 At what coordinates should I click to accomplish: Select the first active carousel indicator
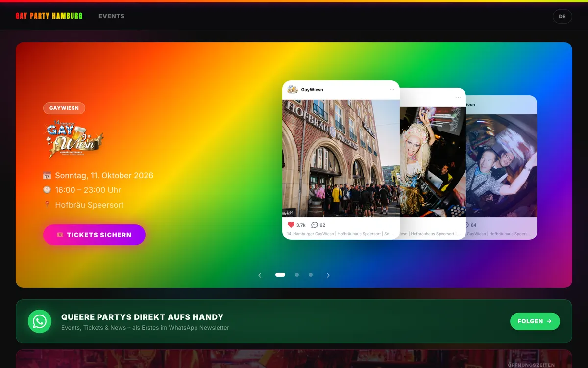280,275
